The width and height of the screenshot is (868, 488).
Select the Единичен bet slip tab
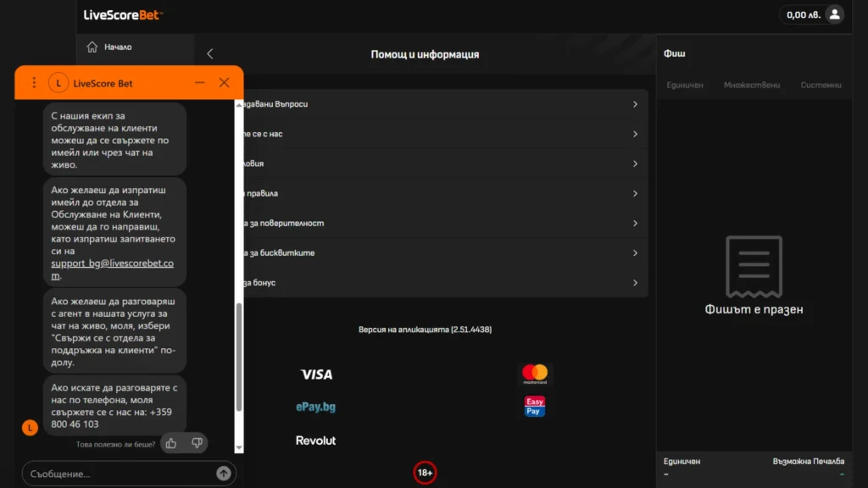point(685,86)
